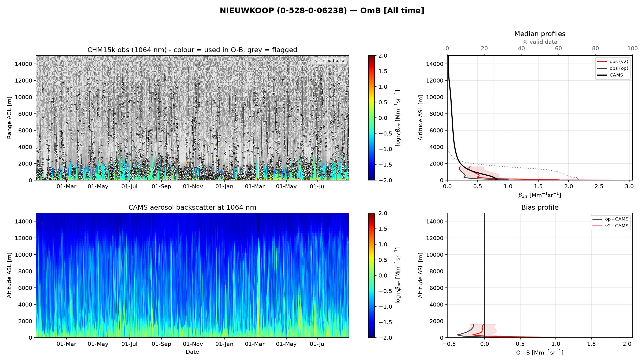Click the 14000 tick on Bias profile y-axis
Screen dimensions: 644x362
[x=435, y=221]
